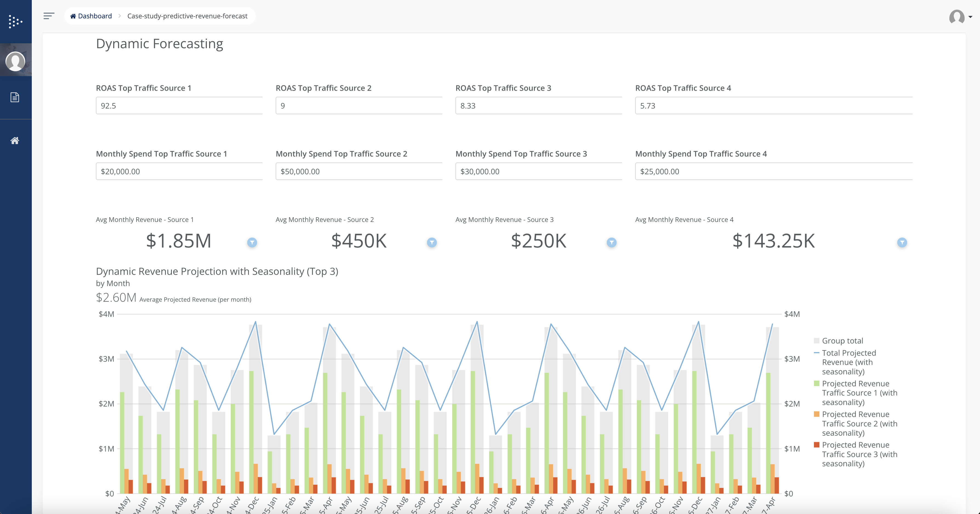
Task: Toggle Total Projected Revenue legend line
Action: (816, 353)
